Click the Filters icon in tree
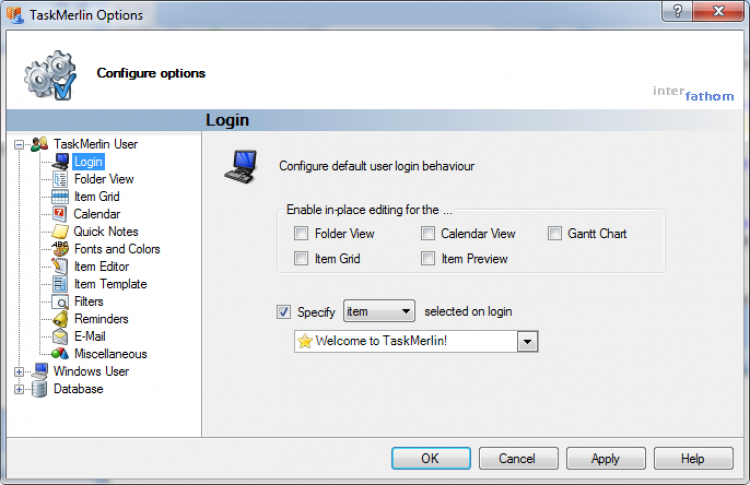The height and width of the screenshot is (485, 750). [x=60, y=301]
